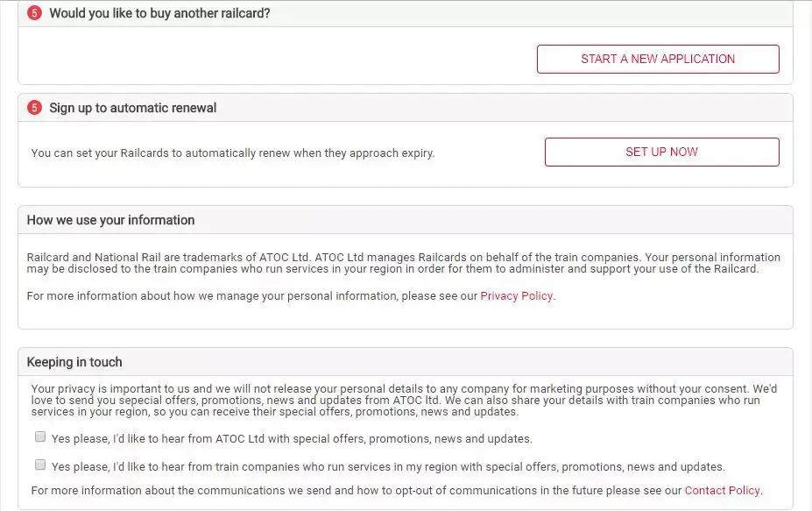Click the privacy consent introduction text
The width and height of the screenshot is (812, 511).
tap(403, 400)
